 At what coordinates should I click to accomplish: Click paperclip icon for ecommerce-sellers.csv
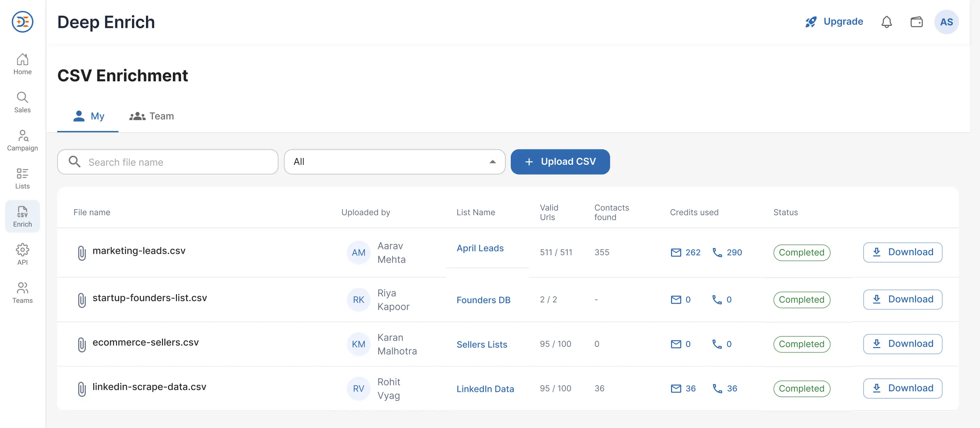point(81,345)
